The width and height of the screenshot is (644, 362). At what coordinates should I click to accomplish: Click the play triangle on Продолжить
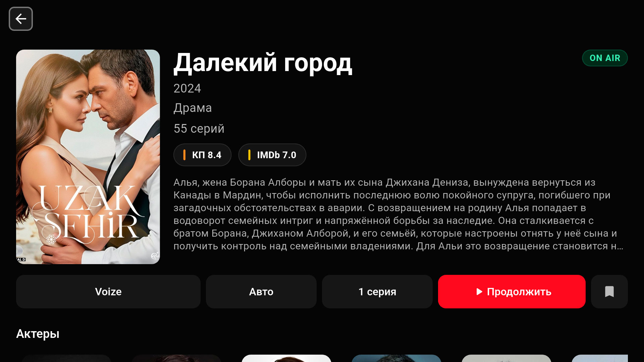pyautogui.click(x=479, y=292)
